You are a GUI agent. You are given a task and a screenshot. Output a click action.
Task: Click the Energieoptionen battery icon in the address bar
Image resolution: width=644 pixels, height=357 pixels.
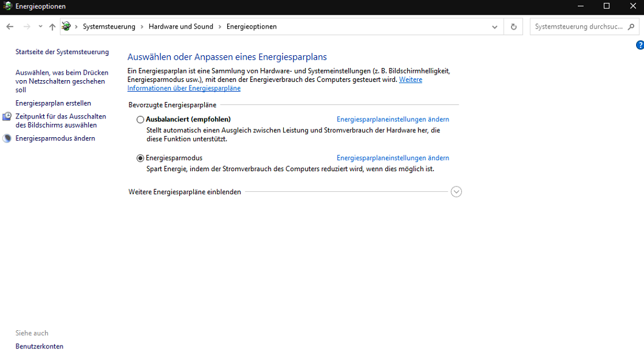click(66, 27)
